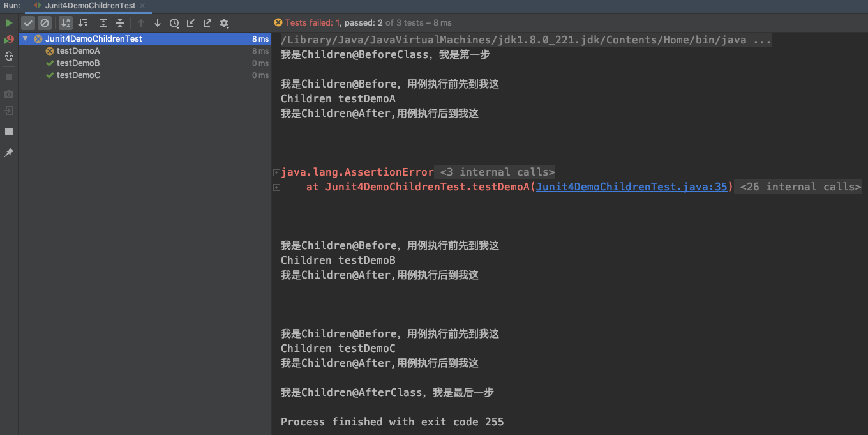Expand all test nodes
Viewport: 868px width, 435px height.
click(x=103, y=23)
